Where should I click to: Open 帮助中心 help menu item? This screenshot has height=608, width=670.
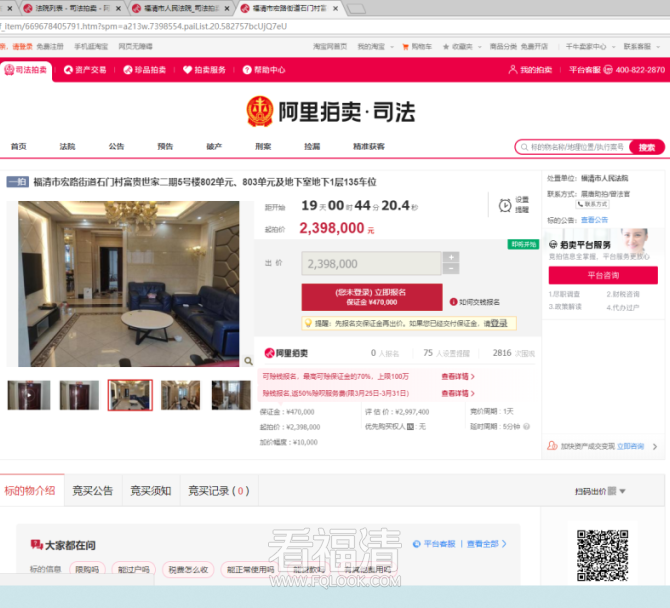tap(264, 70)
